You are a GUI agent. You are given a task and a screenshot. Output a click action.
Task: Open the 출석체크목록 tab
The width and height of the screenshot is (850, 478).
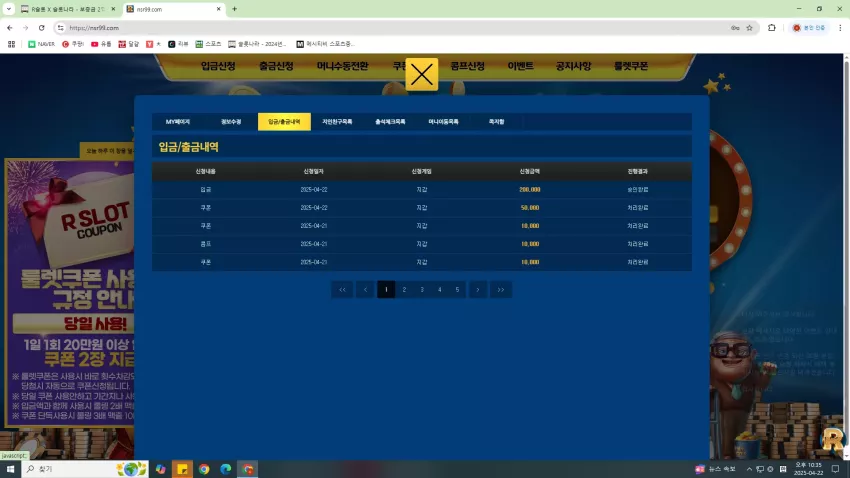[390, 122]
